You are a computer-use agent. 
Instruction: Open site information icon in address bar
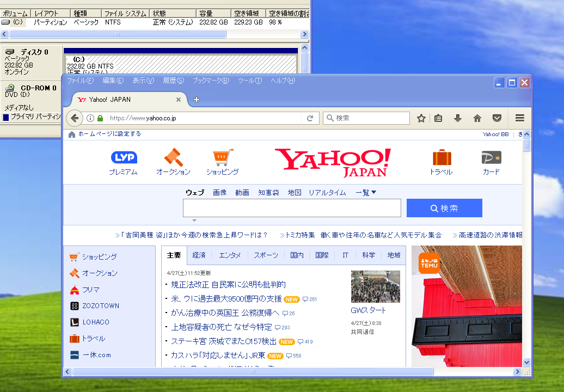click(90, 118)
